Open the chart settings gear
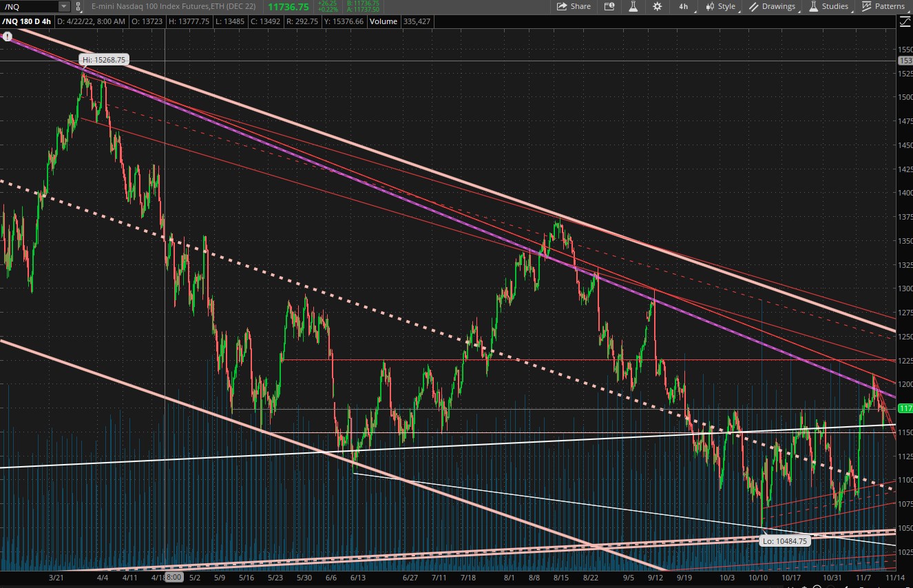913x588 pixels. (x=658, y=6)
